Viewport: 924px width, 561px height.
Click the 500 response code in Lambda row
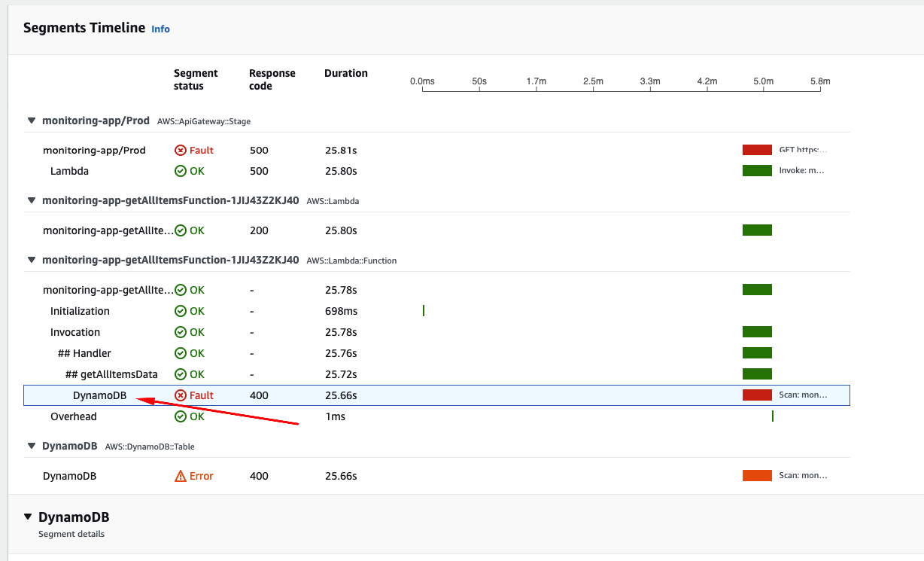coord(259,171)
